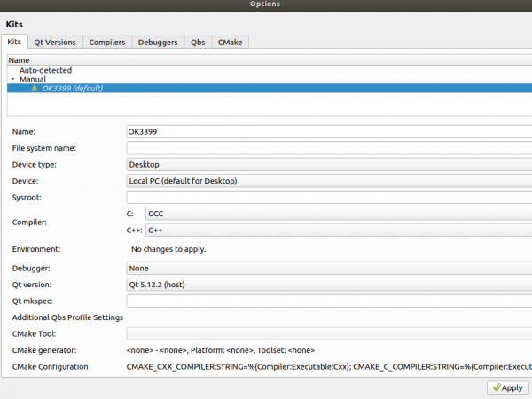
Task: Go to the Debuggers tab
Action: click(158, 42)
